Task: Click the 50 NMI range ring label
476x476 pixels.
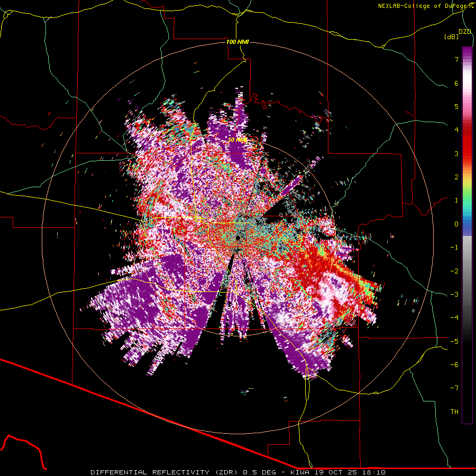Action: coord(237,140)
